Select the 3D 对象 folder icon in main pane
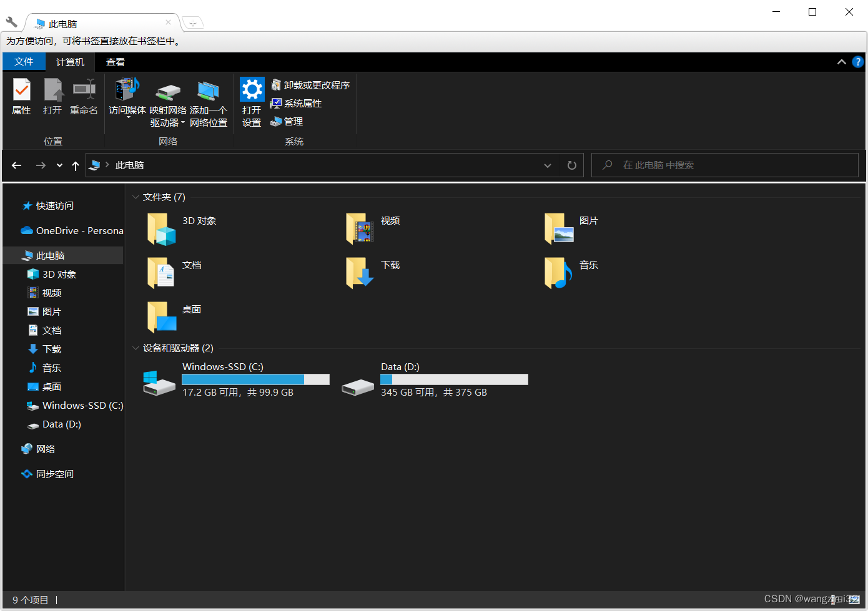 click(x=162, y=229)
